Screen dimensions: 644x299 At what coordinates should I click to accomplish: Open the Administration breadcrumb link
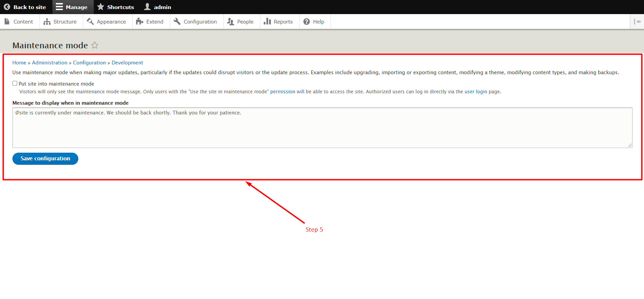[x=50, y=63]
